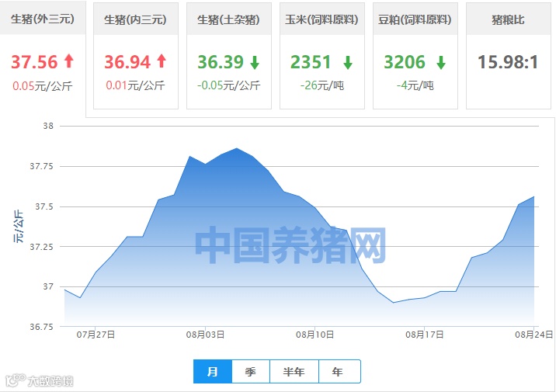
Task: Switch chart range to 季
Action: coord(251,372)
